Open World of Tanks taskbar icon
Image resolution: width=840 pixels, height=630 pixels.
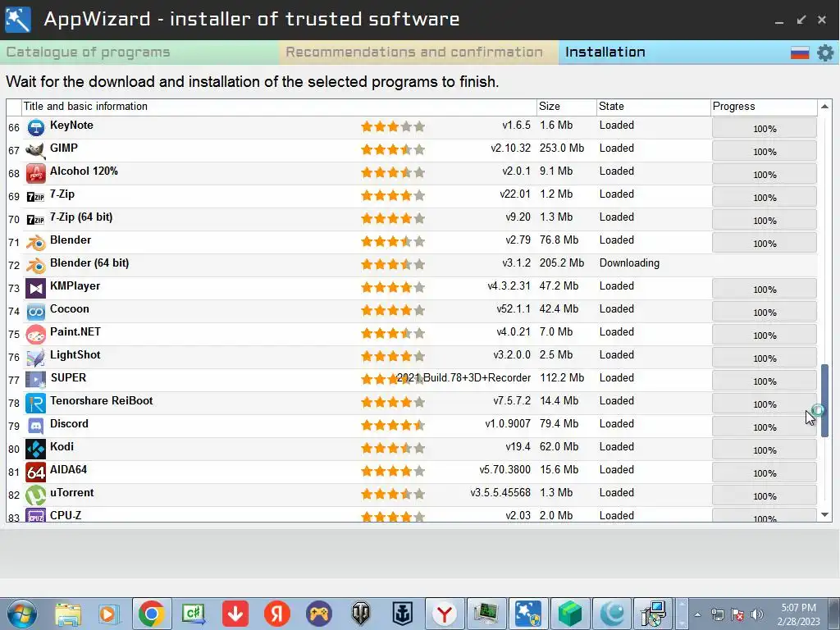(x=361, y=614)
